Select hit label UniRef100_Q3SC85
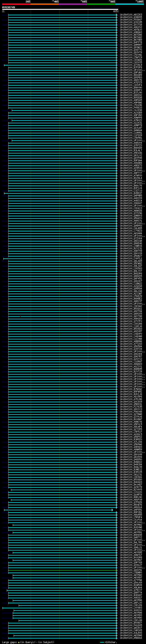This screenshot has height=644, width=146. [131, 22]
